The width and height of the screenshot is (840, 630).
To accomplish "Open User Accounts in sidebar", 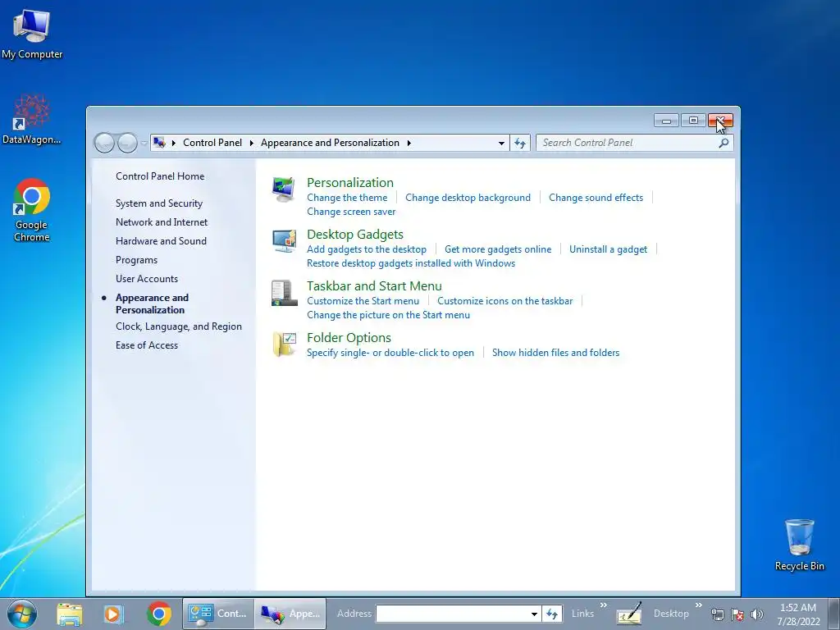I will (147, 279).
